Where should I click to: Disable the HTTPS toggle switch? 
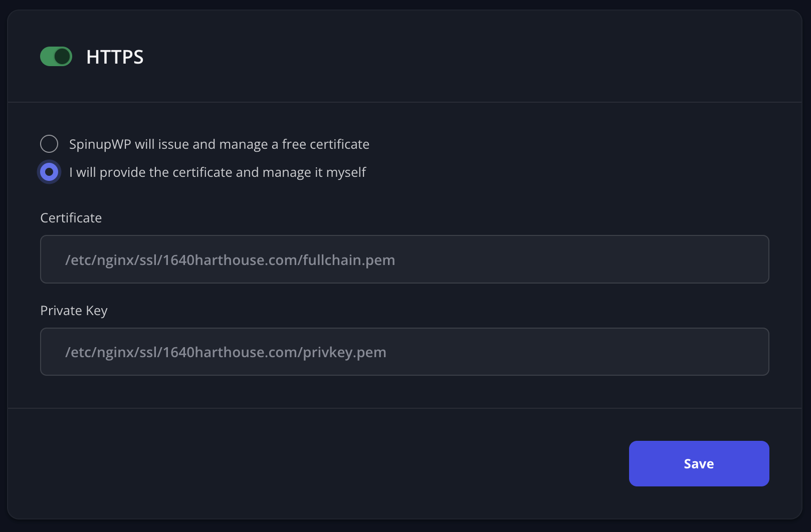pos(56,56)
